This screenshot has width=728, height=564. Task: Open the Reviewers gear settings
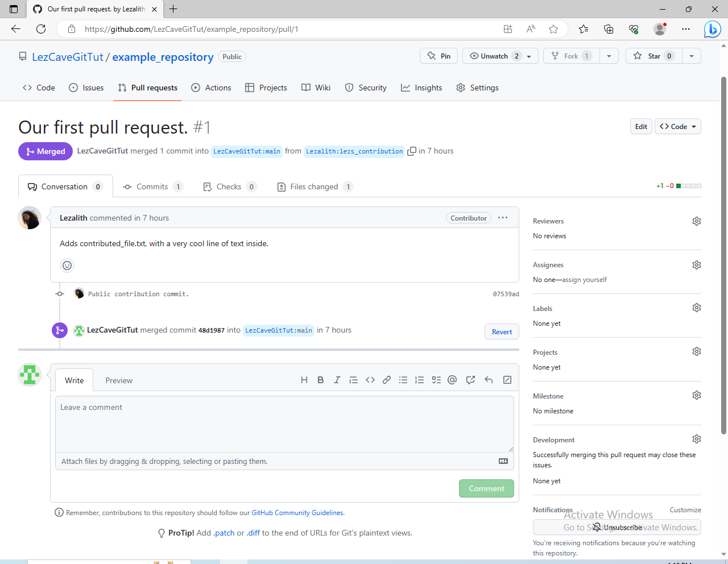click(x=697, y=221)
